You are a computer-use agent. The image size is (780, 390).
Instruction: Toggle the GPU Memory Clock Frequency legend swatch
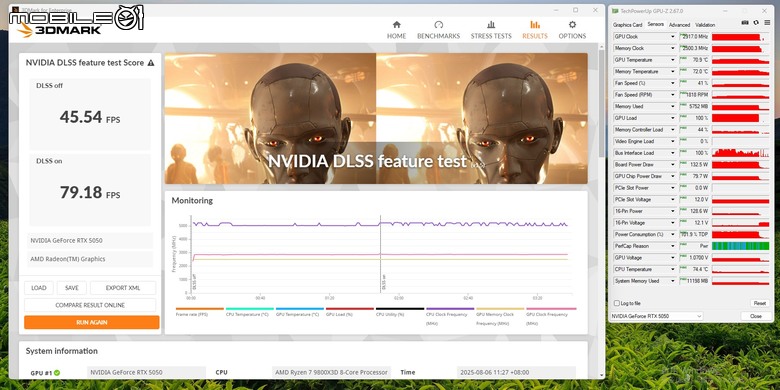click(x=500, y=309)
